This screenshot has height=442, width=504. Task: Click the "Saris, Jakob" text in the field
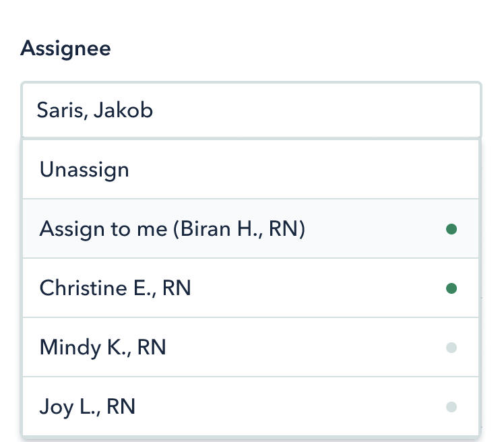click(x=95, y=110)
